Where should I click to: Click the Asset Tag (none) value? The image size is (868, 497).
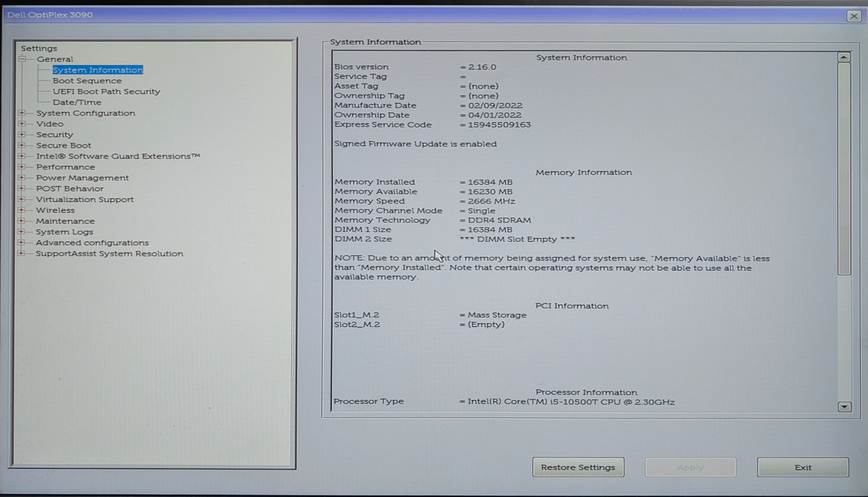point(483,86)
